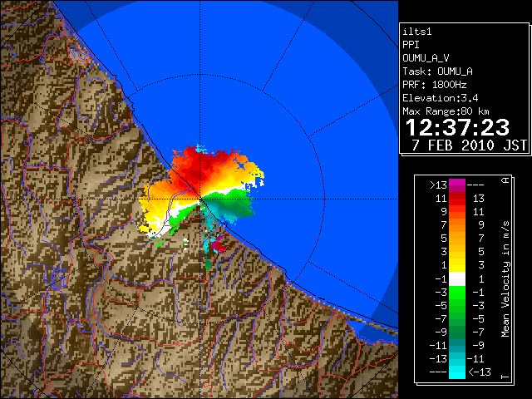Click the letter "A" atop the legend
Viewport: 532px width, 399px height.
tap(505, 180)
